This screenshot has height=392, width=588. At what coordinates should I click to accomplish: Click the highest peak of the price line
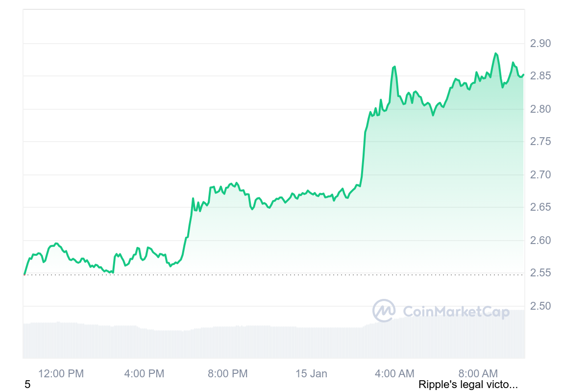pyautogui.click(x=496, y=53)
